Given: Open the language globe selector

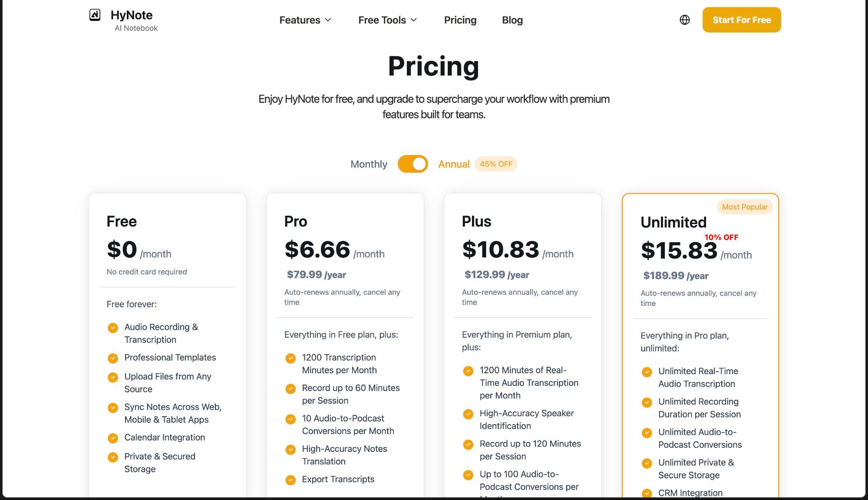Looking at the screenshot, I should pyautogui.click(x=684, y=20).
